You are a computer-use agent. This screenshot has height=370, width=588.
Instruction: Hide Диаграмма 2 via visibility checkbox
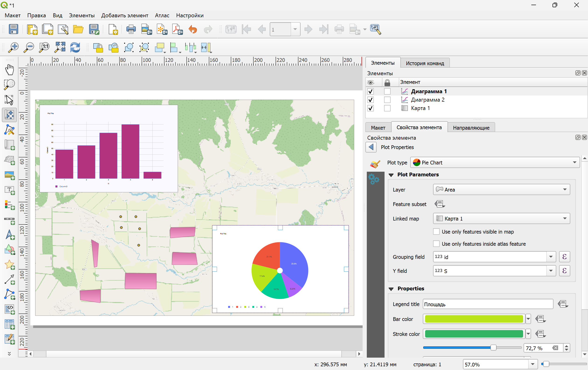pos(370,100)
